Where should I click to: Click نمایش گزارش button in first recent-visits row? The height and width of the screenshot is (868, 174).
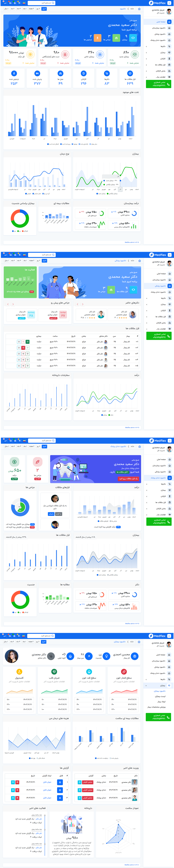tap(88, 782)
